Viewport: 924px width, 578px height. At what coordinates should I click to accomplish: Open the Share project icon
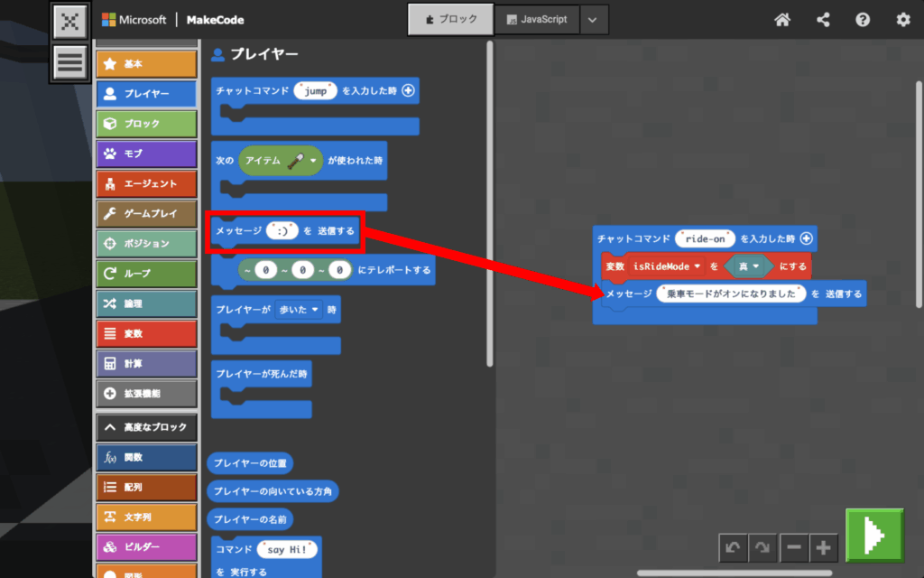click(823, 20)
